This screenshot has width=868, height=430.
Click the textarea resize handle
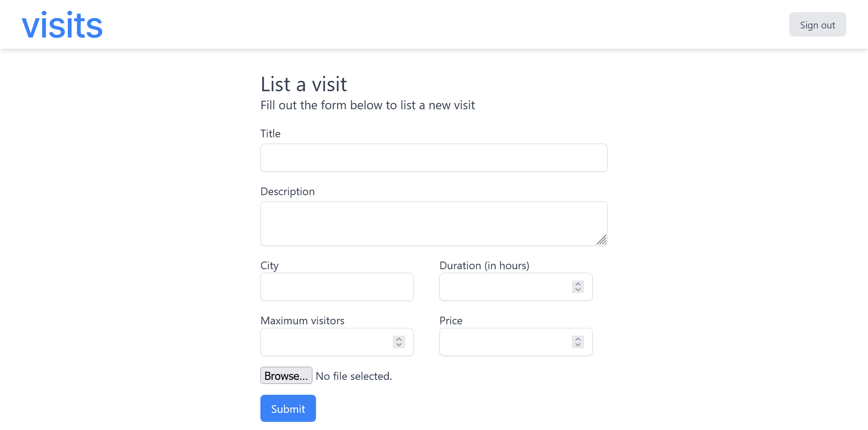(602, 241)
